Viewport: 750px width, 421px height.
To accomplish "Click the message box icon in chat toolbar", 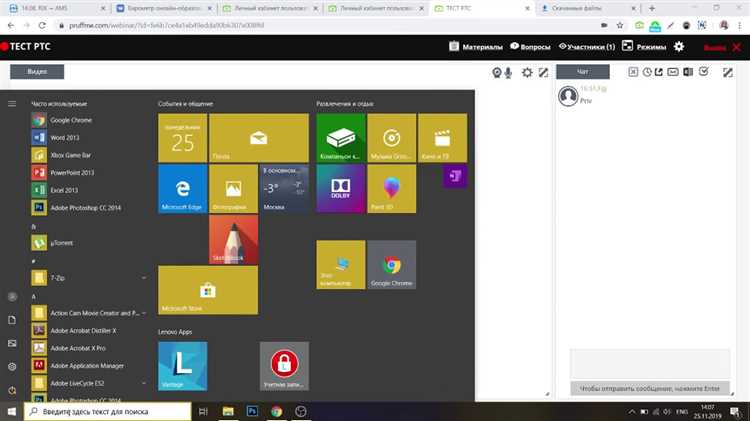I will click(673, 72).
